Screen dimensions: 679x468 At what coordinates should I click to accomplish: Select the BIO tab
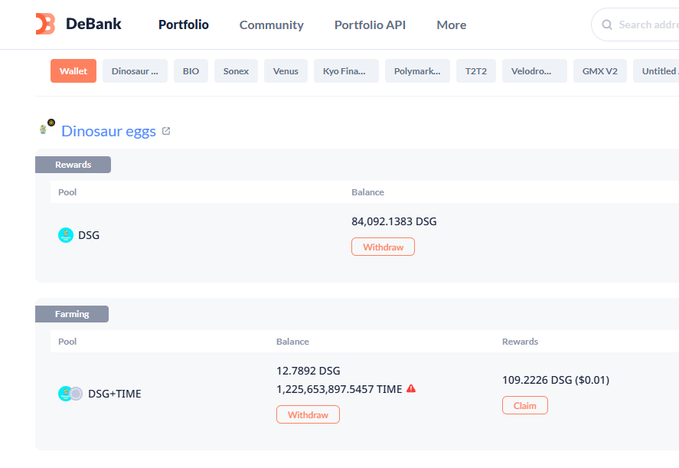pos(191,71)
